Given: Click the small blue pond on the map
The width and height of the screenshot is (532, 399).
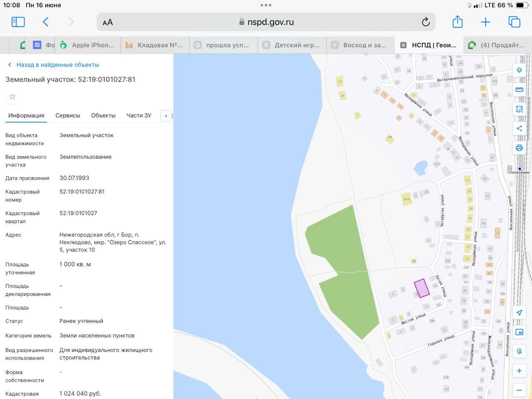Looking at the screenshot, I should click(x=421, y=168).
